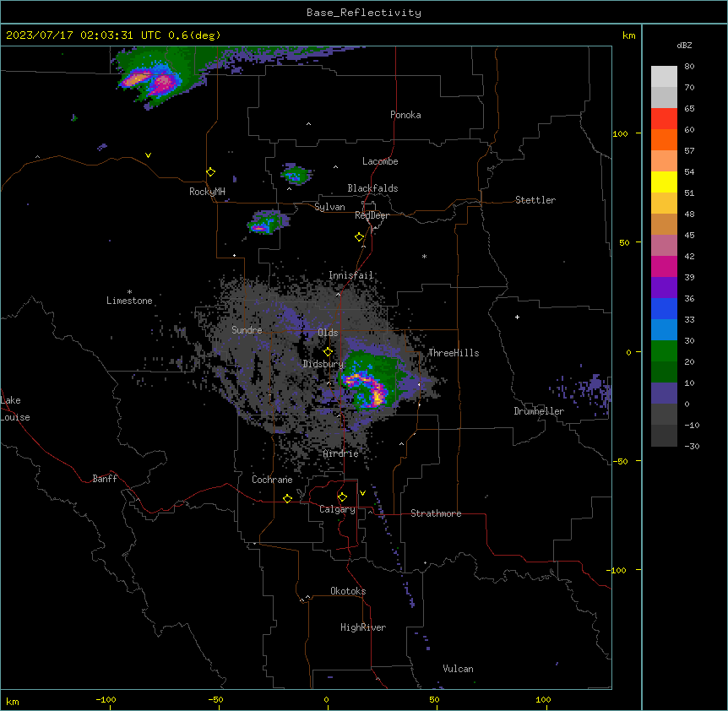Image resolution: width=728 pixels, height=711 pixels.
Task: Select the Okotoks label
Action: [x=348, y=591]
